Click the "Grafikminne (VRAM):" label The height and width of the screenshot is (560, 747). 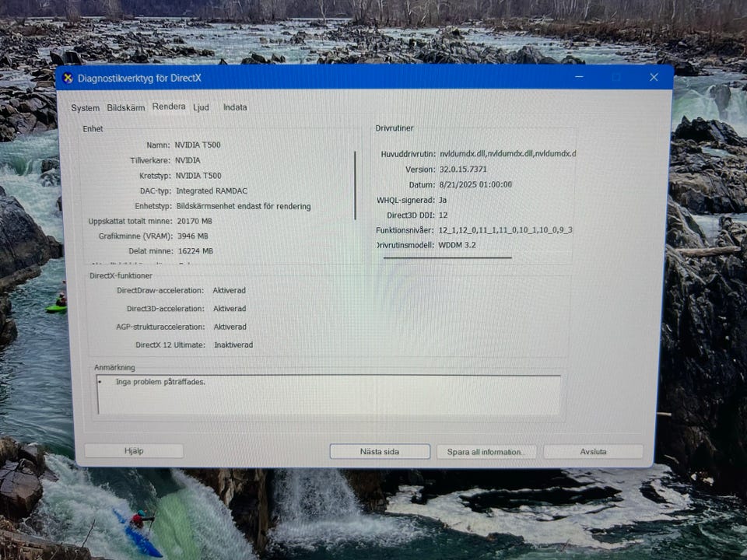tap(135, 236)
